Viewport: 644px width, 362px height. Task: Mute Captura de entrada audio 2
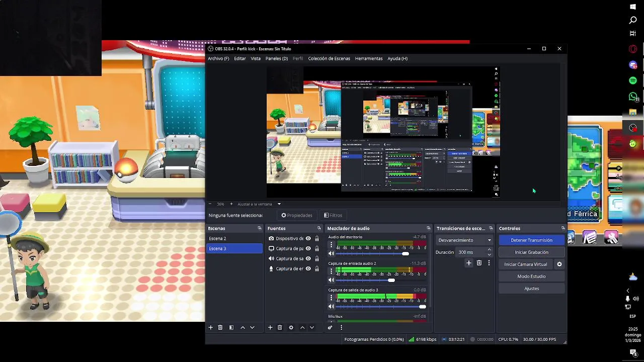(331, 280)
